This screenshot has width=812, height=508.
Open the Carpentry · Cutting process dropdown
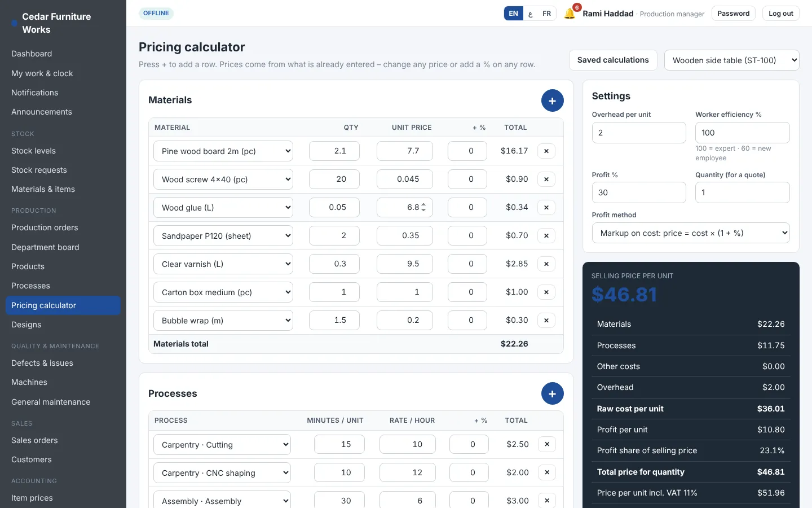222,445
